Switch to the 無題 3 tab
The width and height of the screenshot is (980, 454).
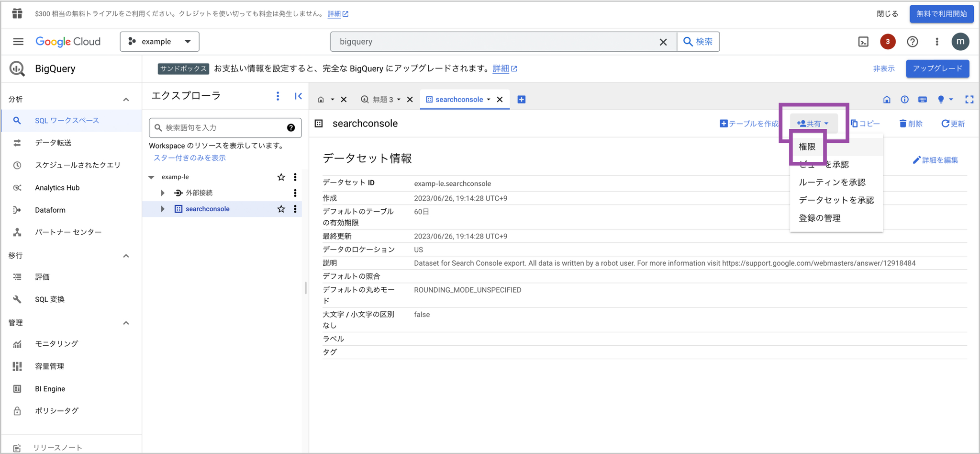pos(382,100)
